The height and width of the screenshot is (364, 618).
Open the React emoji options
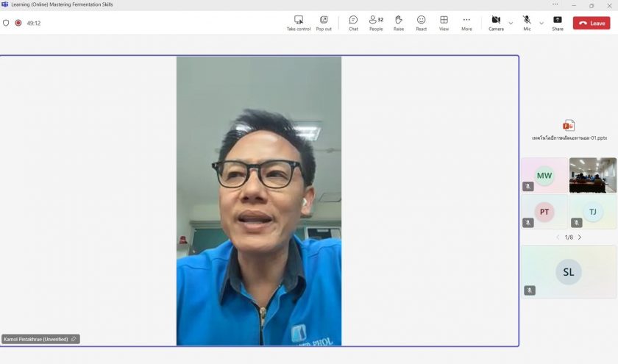coord(421,23)
